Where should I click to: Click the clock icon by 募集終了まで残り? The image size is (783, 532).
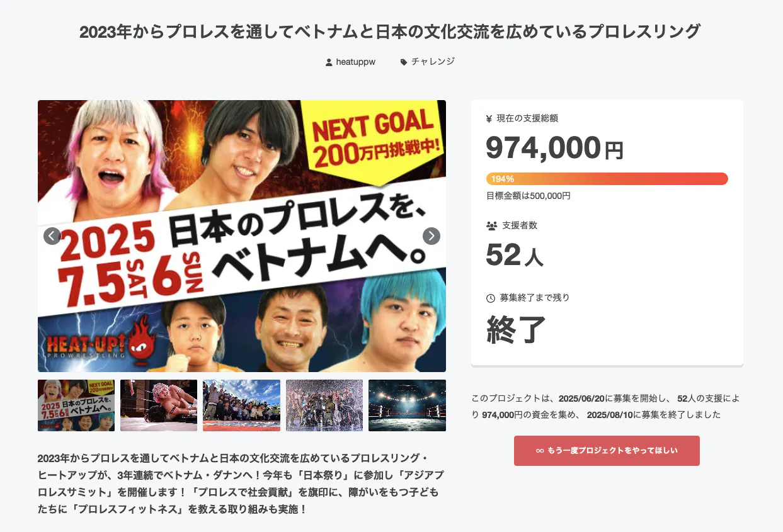(x=491, y=298)
